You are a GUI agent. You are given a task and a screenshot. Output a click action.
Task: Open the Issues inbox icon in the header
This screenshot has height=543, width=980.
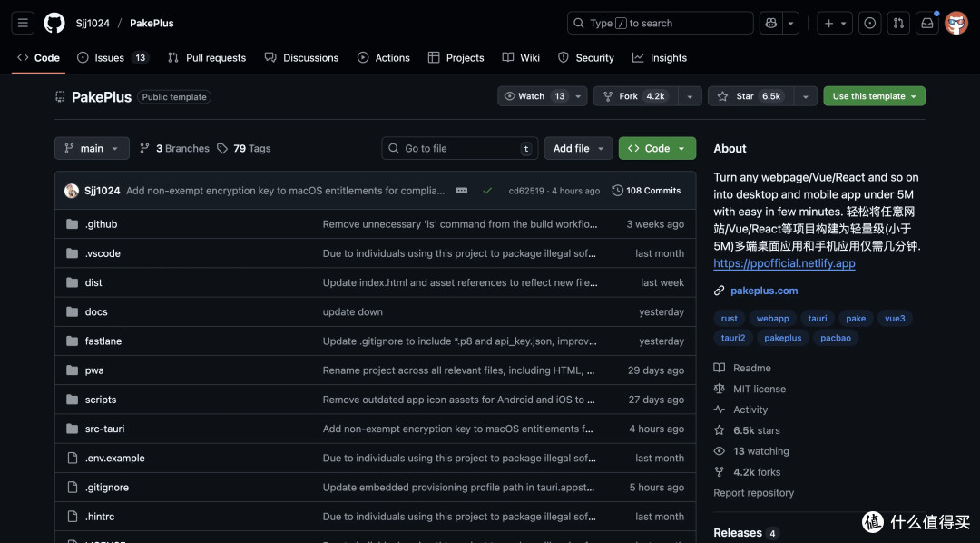pyautogui.click(x=869, y=23)
